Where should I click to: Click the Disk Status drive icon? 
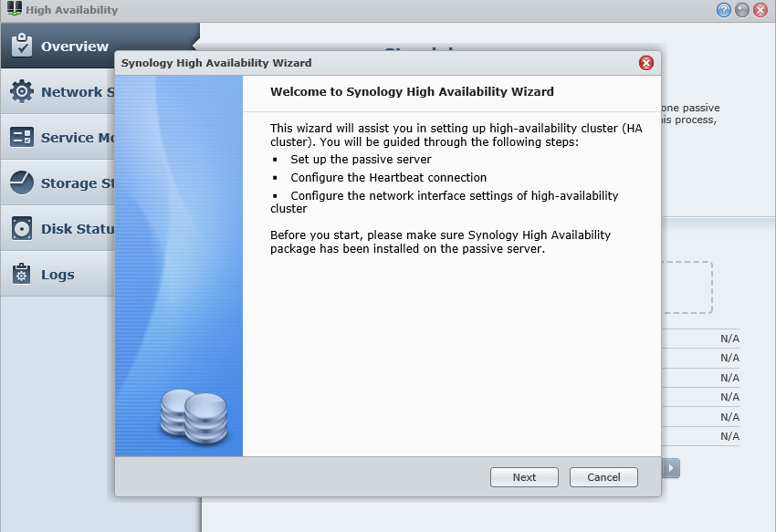coord(22,228)
